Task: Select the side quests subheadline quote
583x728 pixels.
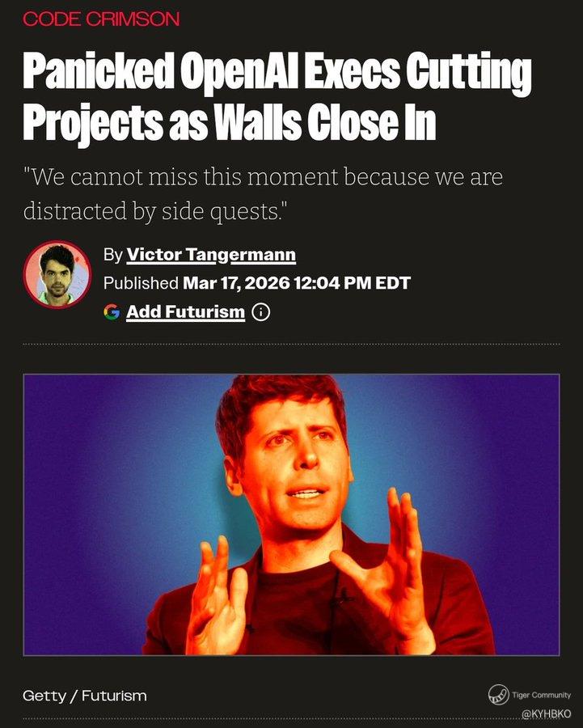Action: click(x=263, y=194)
